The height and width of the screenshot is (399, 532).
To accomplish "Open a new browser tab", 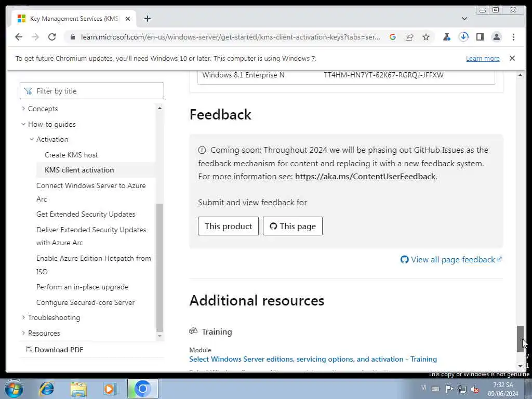I will 147,19.
